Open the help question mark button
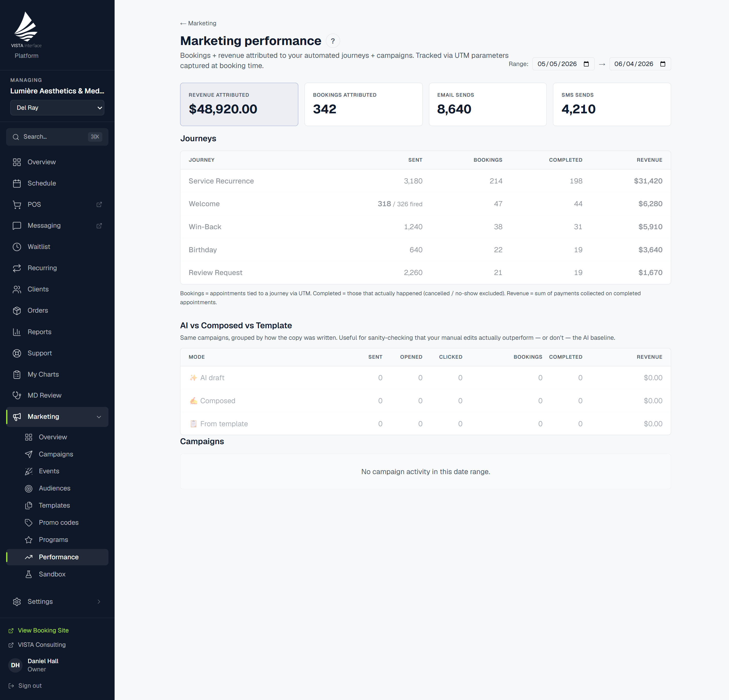Viewport: 729px width, 700px height. tap(333, 41)
